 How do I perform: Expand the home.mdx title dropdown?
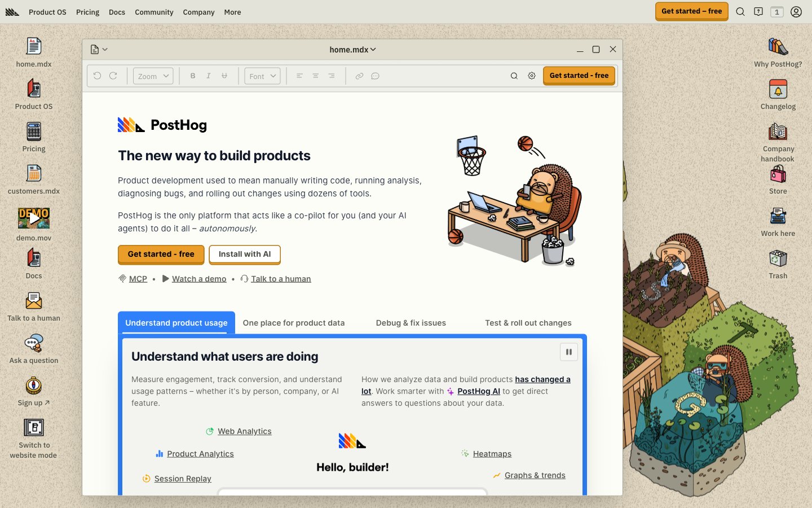coord(353,50)
